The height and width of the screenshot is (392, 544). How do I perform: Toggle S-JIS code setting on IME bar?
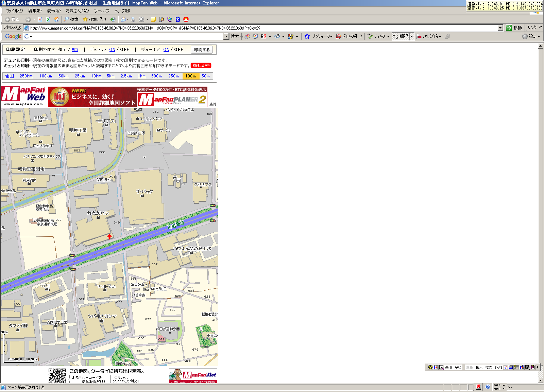(x=498, y=367)
